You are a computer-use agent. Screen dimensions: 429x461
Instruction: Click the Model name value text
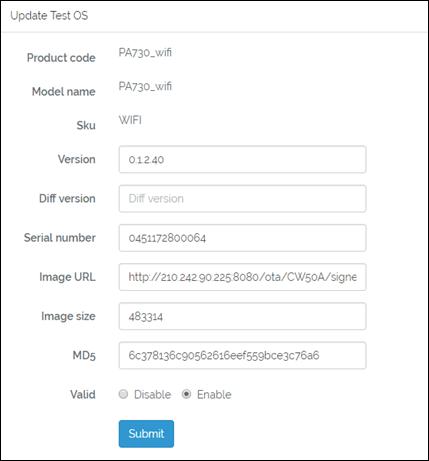click(x=145, y=86)
